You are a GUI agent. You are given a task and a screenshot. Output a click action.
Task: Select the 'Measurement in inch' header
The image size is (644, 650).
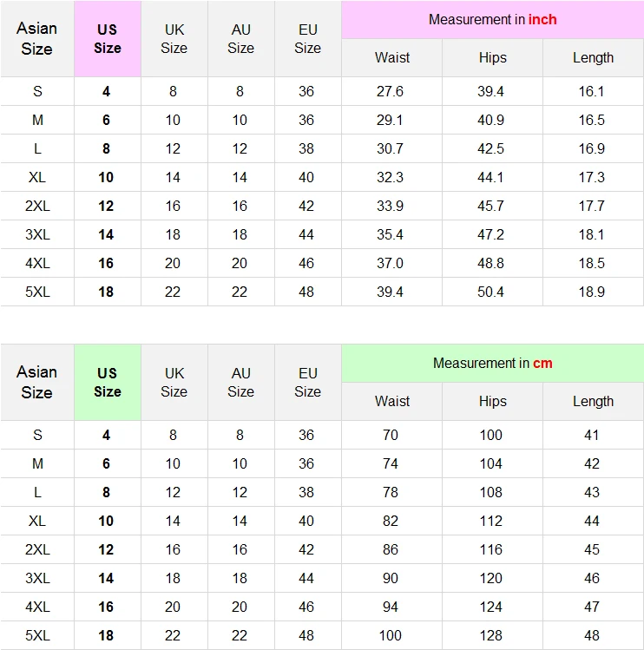492,19
